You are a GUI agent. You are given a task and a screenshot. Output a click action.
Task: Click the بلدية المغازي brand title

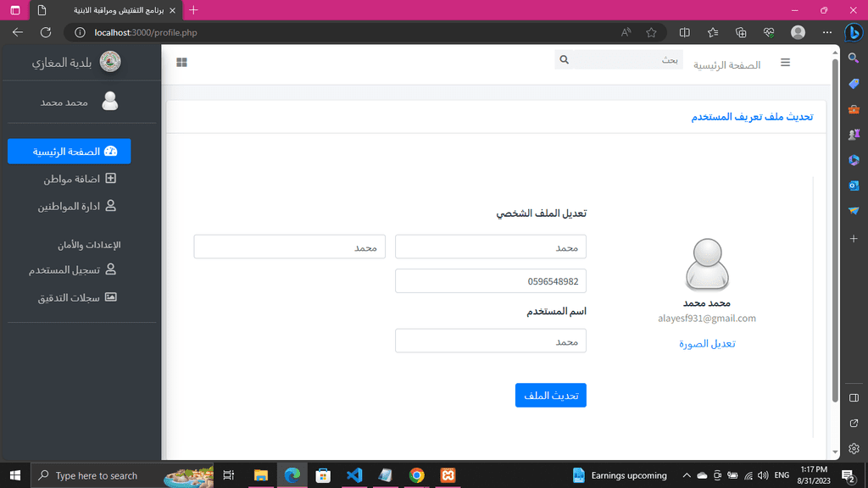pos(61,63)
